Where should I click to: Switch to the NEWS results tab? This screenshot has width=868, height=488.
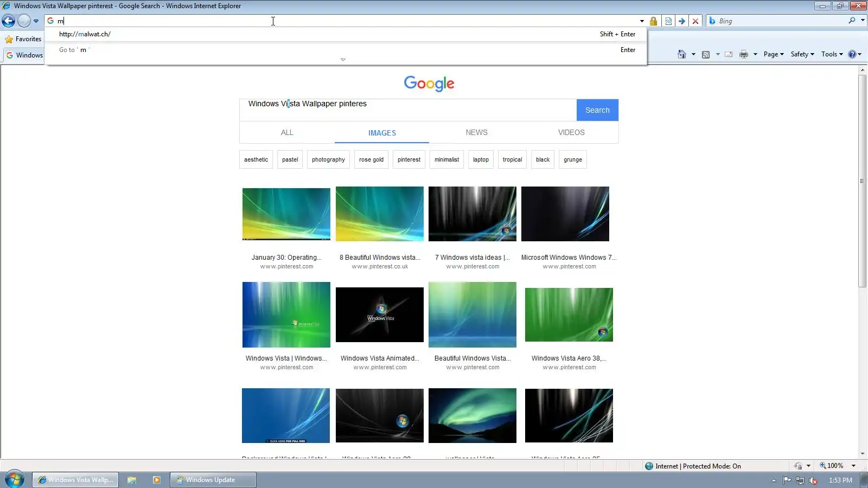[476, 132]
